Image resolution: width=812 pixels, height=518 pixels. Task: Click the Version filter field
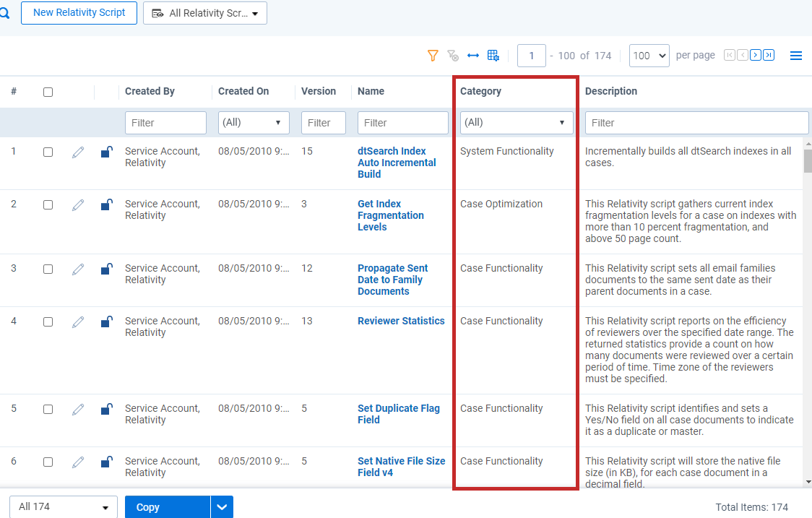coord(324,123)
